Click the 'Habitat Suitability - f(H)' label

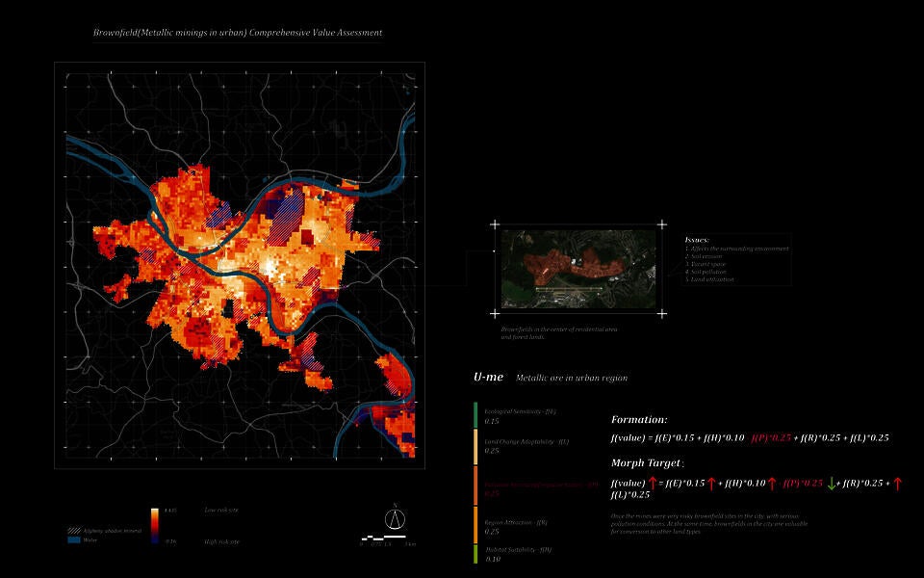click(x=518, y=550)
